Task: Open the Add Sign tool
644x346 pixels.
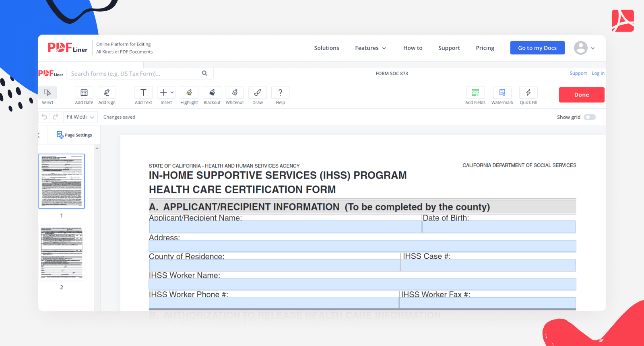Action: (x=107, y=93)
